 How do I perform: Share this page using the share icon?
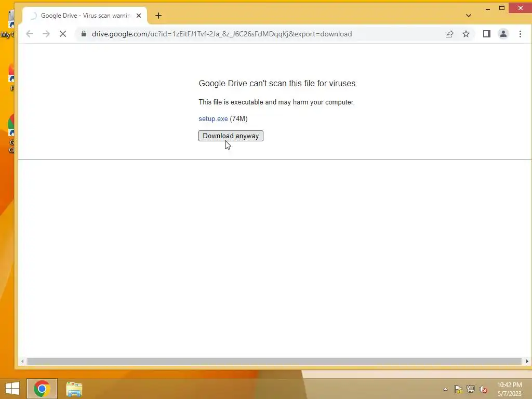449,34
